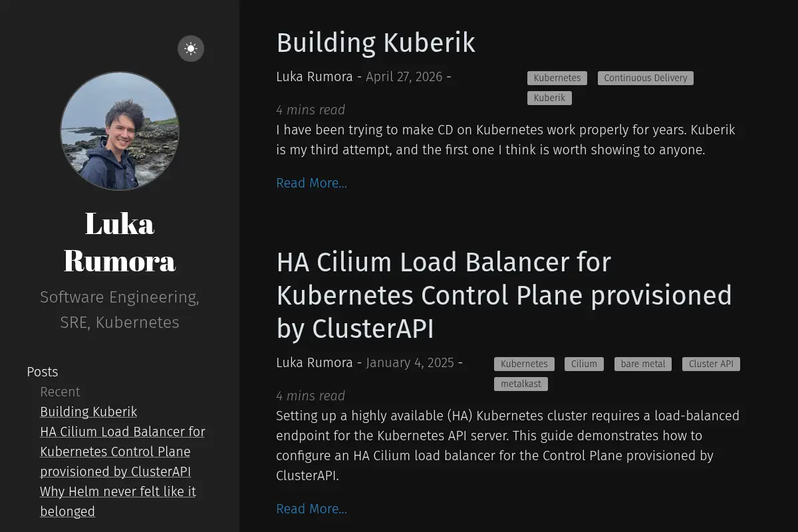798x532 pixels.
Task: Select the Cilium tag badge
Action: [585, 364]
